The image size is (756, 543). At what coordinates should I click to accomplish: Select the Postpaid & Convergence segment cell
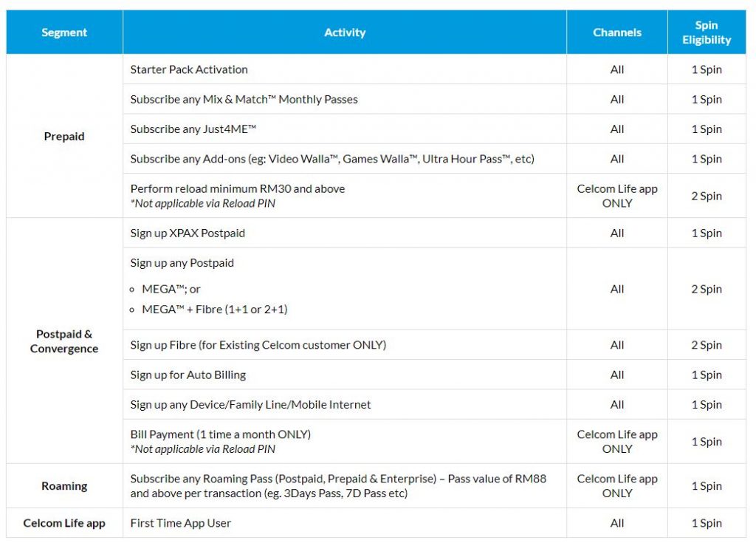tap(64, 341)
